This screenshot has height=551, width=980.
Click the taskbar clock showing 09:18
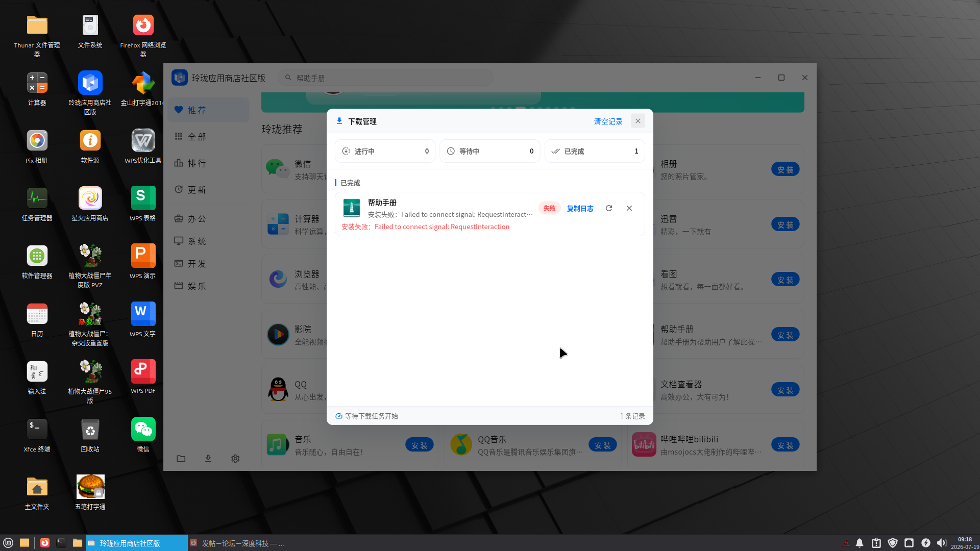[965, 543]
